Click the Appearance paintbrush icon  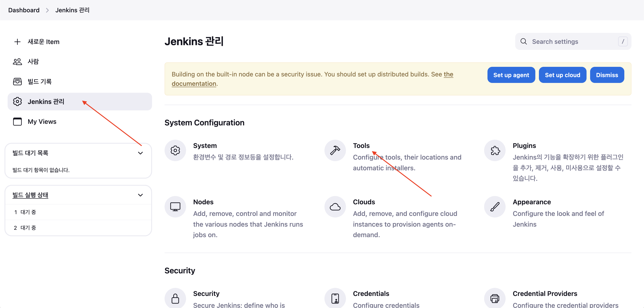(x=495, y=207)
